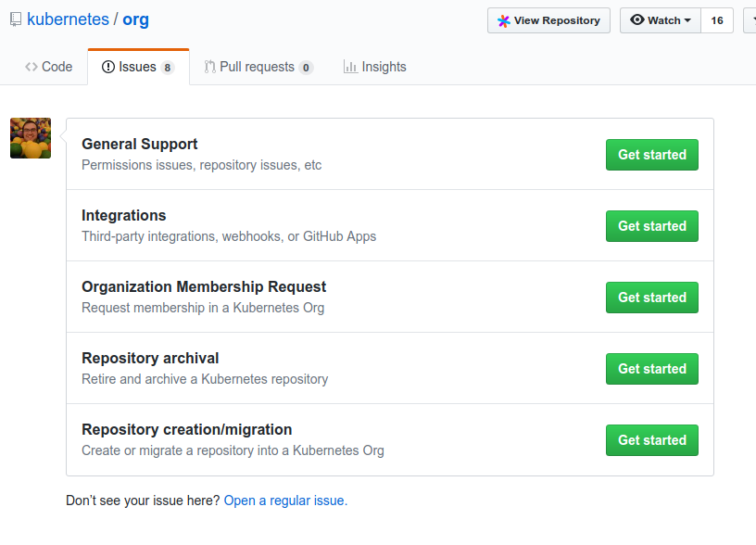Click the colorful View Repository star icon

503,20
